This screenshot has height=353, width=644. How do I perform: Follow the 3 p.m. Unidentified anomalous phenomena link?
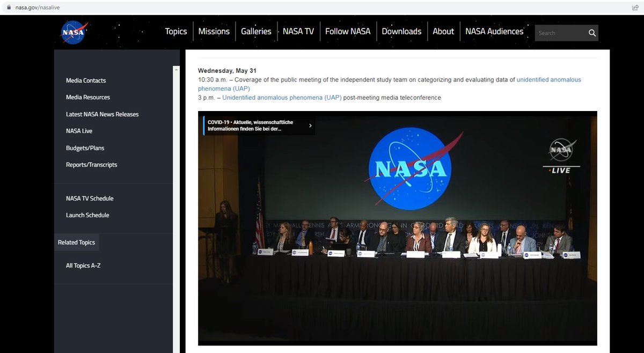point(282,98)
